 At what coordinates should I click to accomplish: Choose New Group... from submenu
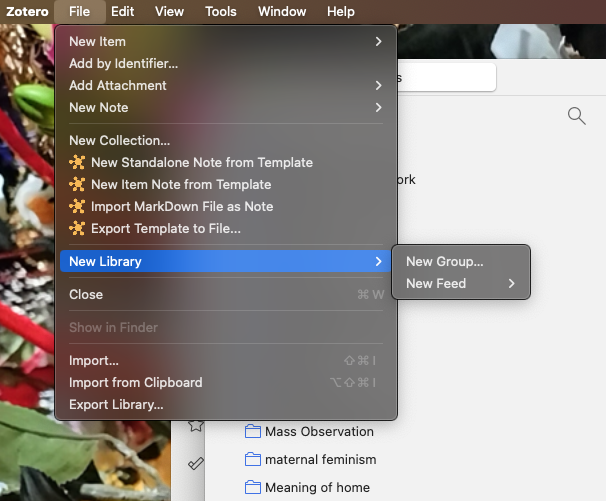click(461, 261)
